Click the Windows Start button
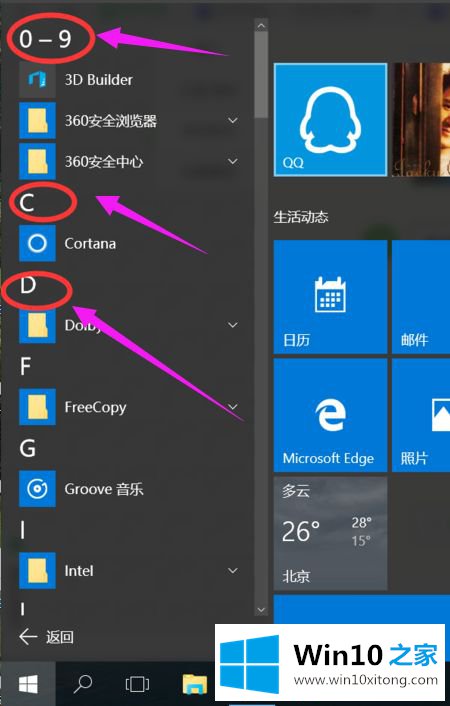450x706 pixels. (x=28, y=685)
